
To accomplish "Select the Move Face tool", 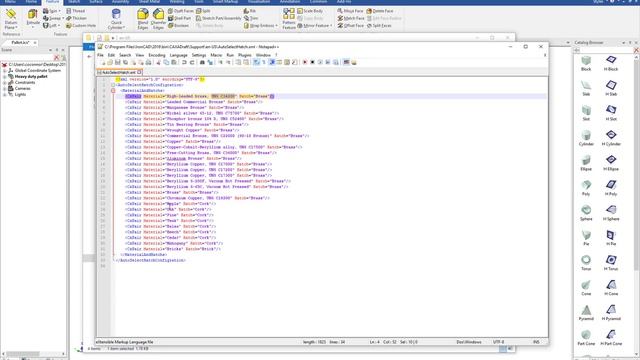I will coord(350,11).
